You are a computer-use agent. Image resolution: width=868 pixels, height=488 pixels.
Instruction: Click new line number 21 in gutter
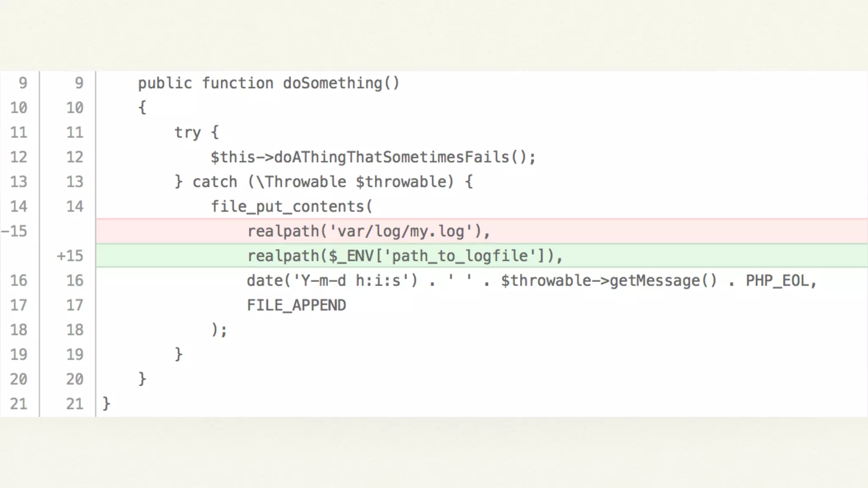point(75,404)
